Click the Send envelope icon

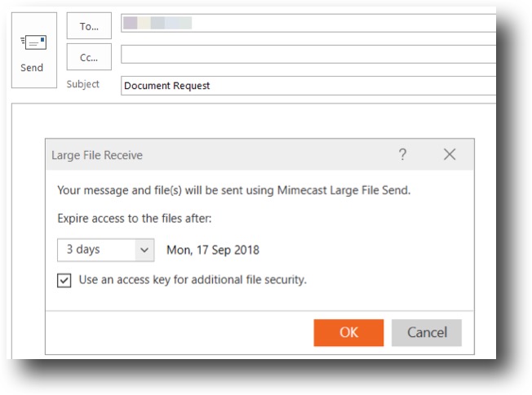click(33, 42)
